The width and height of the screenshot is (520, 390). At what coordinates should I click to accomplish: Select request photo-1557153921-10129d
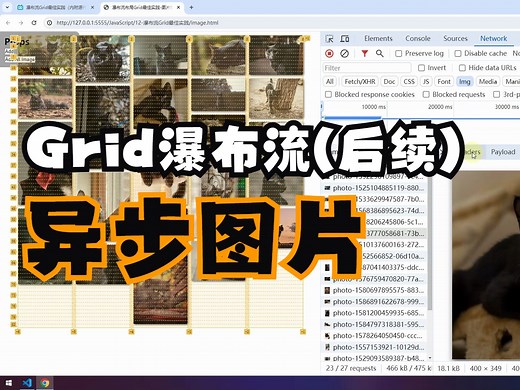pos(374,347)
